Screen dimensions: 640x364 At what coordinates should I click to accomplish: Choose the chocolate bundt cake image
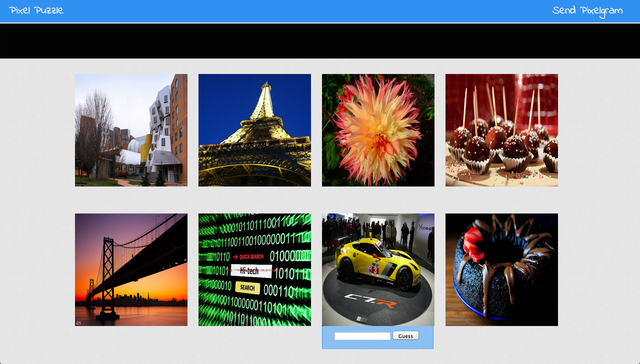tap(501, 269)
